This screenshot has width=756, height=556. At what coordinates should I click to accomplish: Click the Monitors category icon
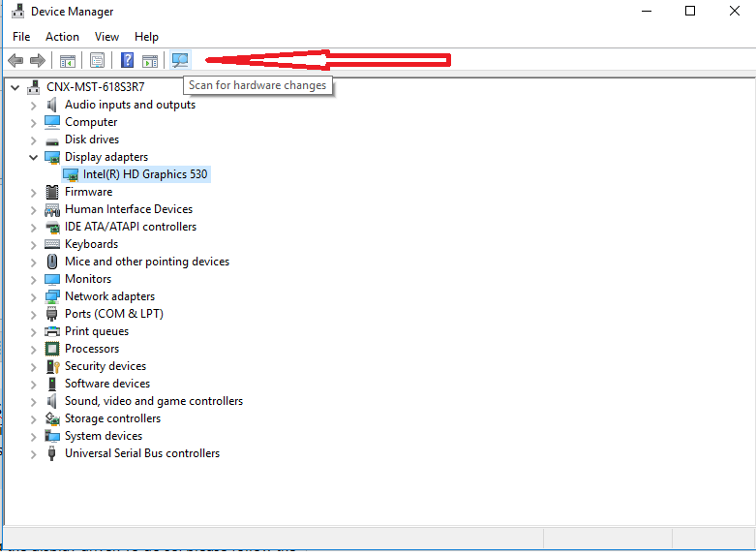(52, 279)
